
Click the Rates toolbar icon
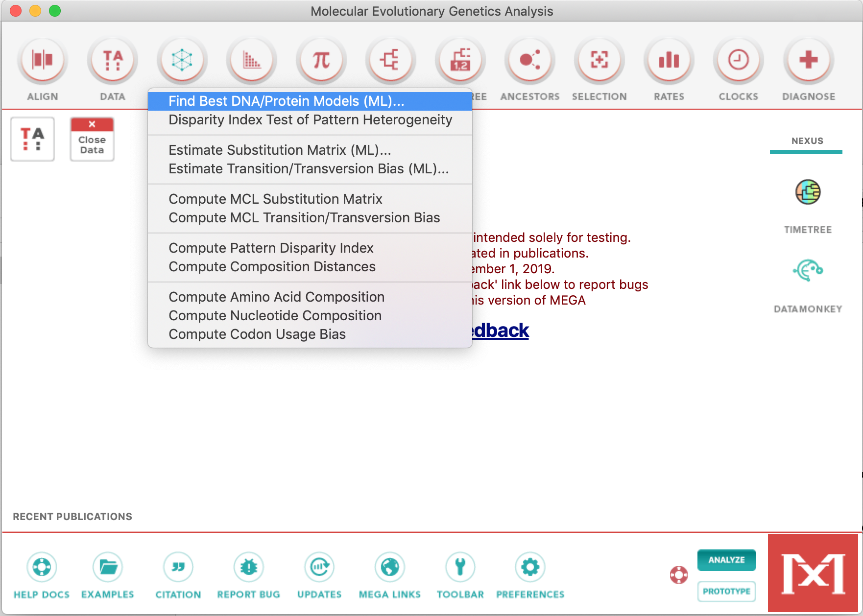(669, 59)
